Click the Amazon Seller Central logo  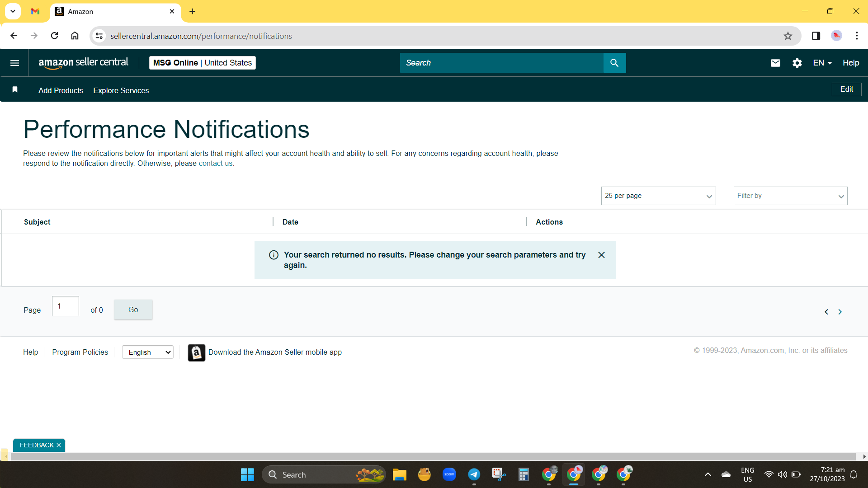coord(84,63)
